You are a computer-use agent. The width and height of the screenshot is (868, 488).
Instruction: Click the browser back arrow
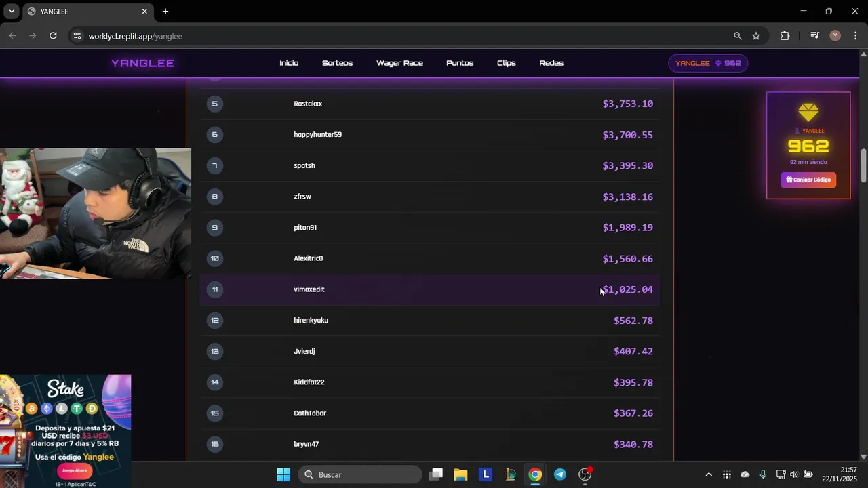point(12,36)
